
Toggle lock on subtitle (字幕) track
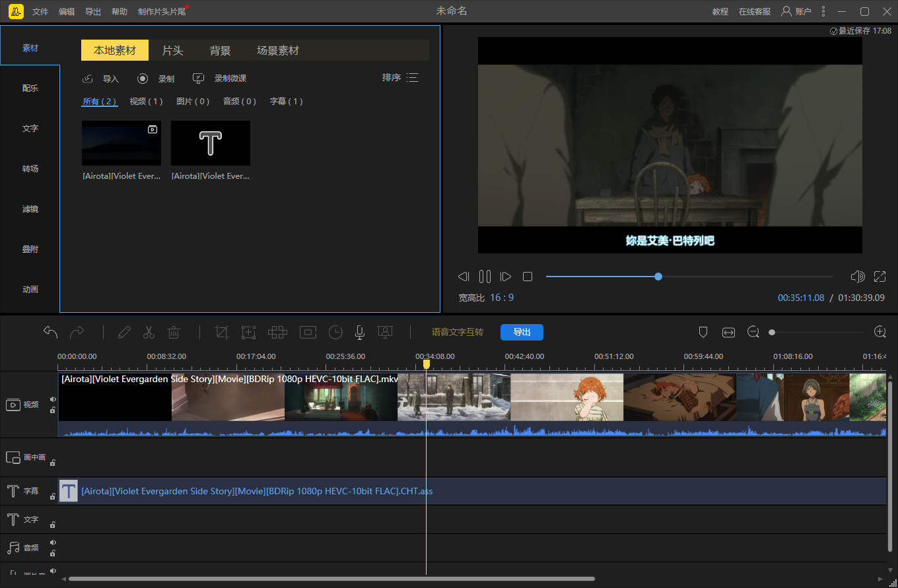(x=53, y=496)
